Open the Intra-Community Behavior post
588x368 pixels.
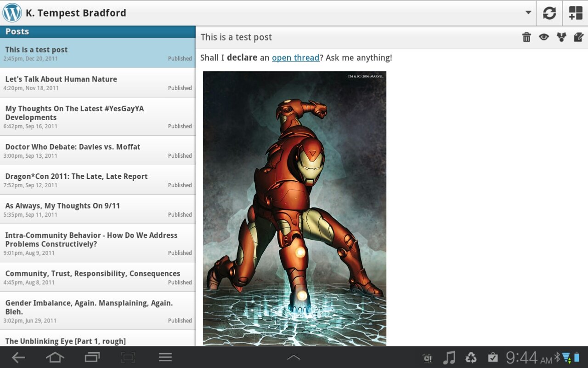point(97,243)
